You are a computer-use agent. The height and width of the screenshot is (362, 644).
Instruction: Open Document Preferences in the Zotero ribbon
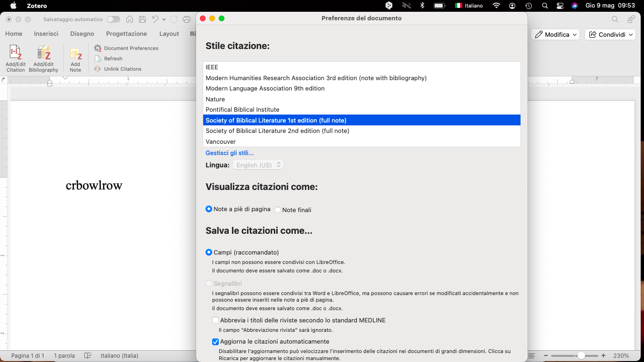(126, 48)
